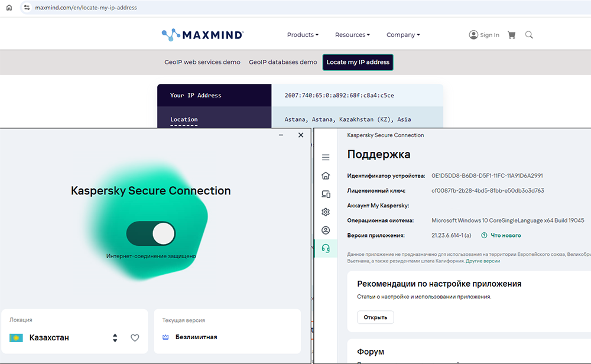Image resolution: width=591 pixels, height=364 pixels.
Task: Click the browser home icon
Action: pyautogui.click(x=9, y=8)
